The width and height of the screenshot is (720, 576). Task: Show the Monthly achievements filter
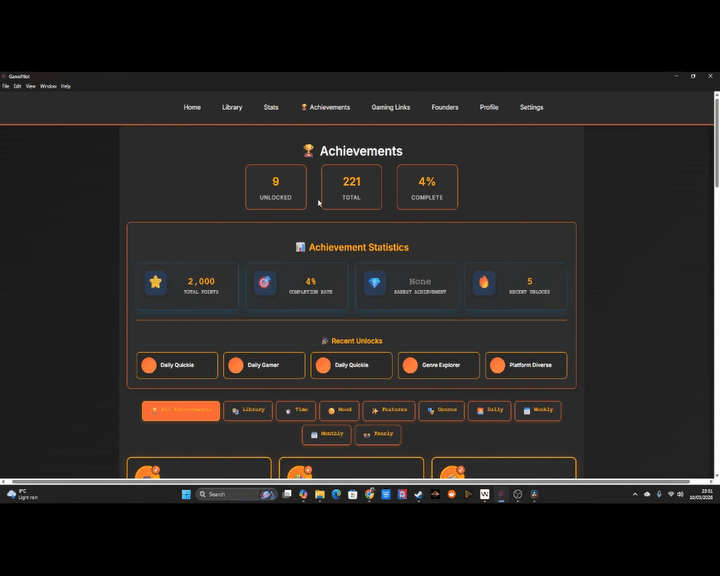coord(326,434)
